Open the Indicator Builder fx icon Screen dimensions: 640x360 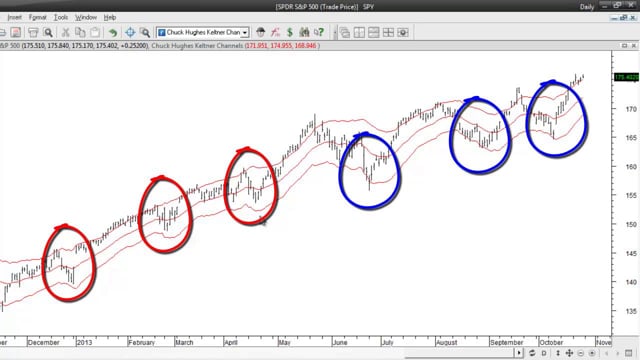click(x=276, y=32)
